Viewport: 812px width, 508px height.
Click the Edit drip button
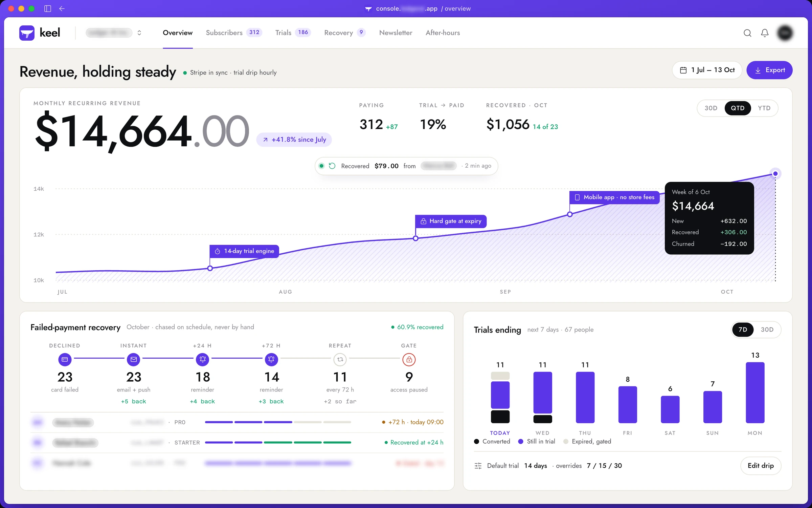click(761, 466)
